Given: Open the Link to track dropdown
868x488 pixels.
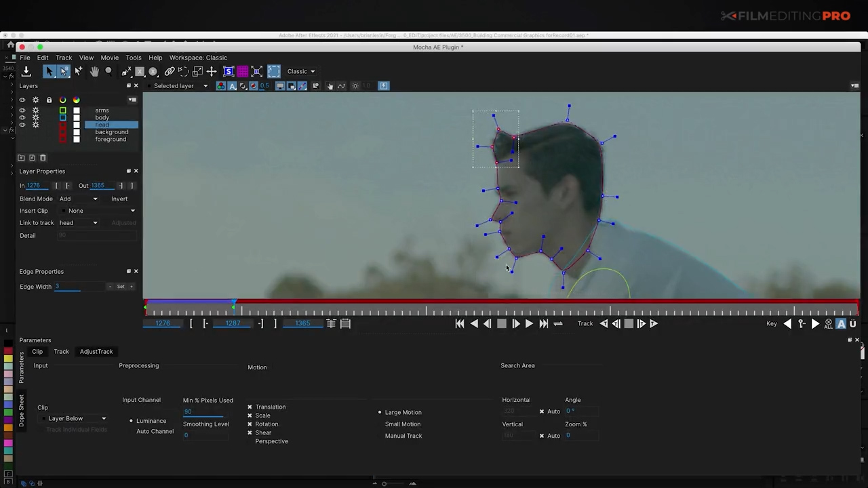Looking at the screenshot, I should click(95, 222).
